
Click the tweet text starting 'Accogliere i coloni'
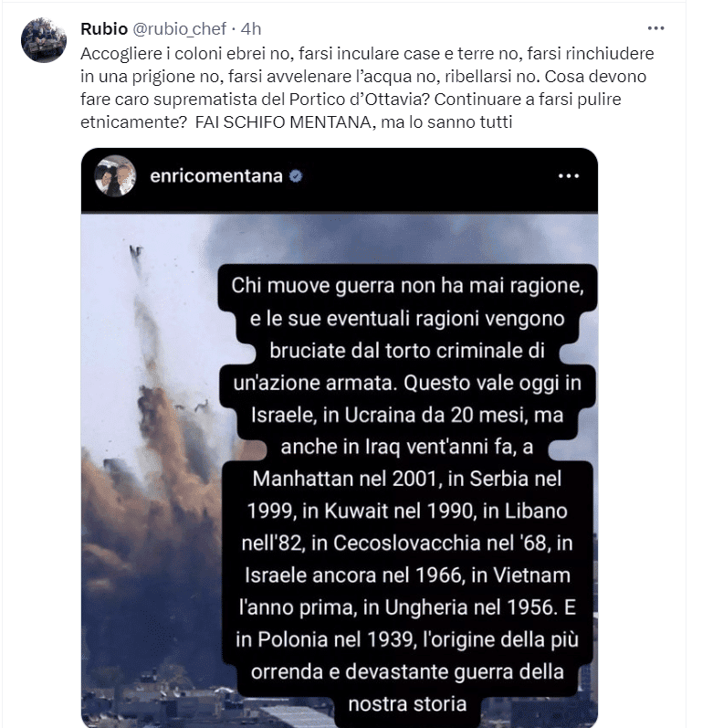[x=367, y=88]
